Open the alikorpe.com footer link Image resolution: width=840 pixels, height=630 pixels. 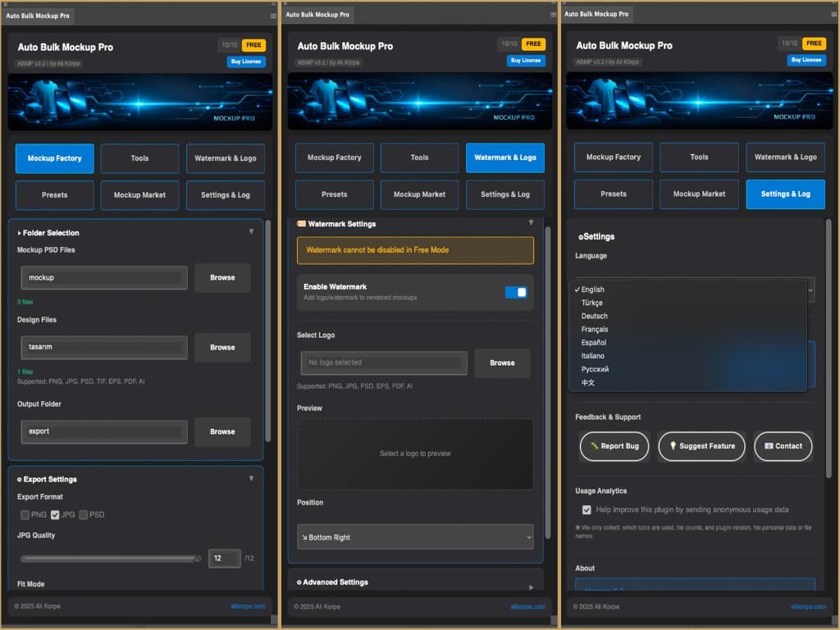[250, 607]
